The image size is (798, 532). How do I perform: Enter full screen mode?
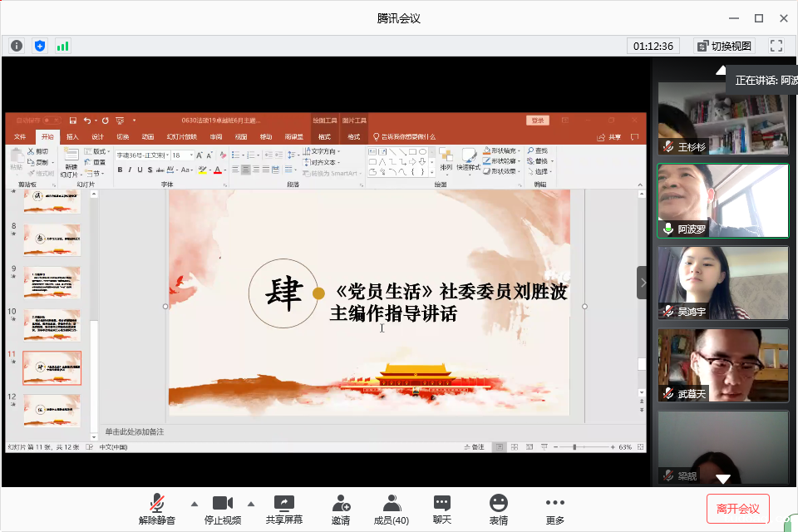tap(776, 46)
